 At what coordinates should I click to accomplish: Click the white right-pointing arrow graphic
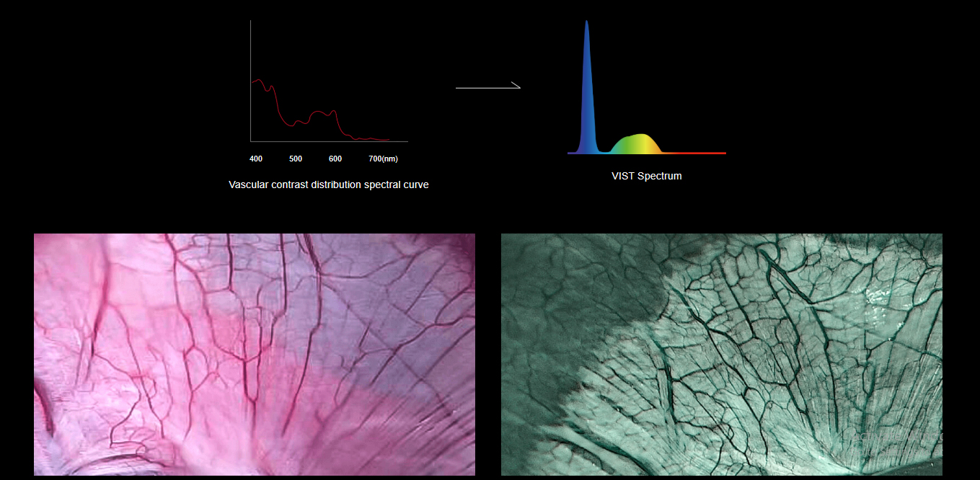point(487,86)
